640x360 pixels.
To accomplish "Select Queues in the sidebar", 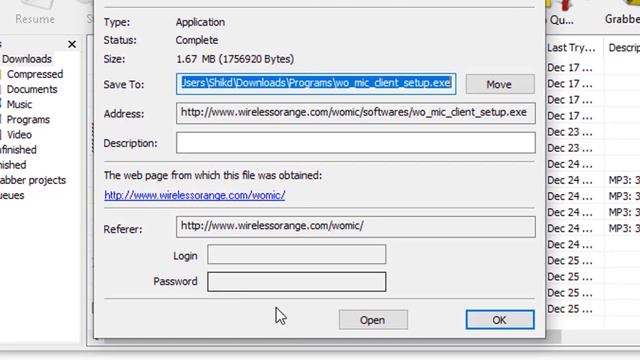I will (x=12, y=195).
